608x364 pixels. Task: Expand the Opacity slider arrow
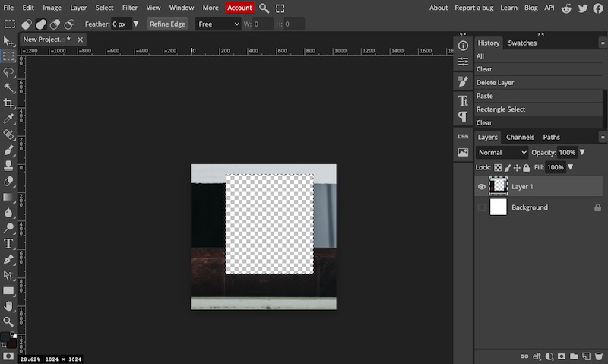point(583,152)
